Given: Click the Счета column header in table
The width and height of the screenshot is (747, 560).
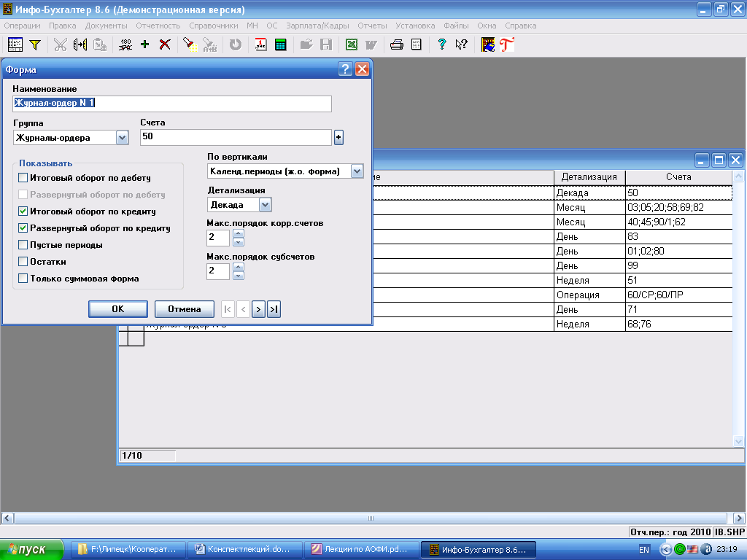Looking at the screenshot, I should click(679, 177).
